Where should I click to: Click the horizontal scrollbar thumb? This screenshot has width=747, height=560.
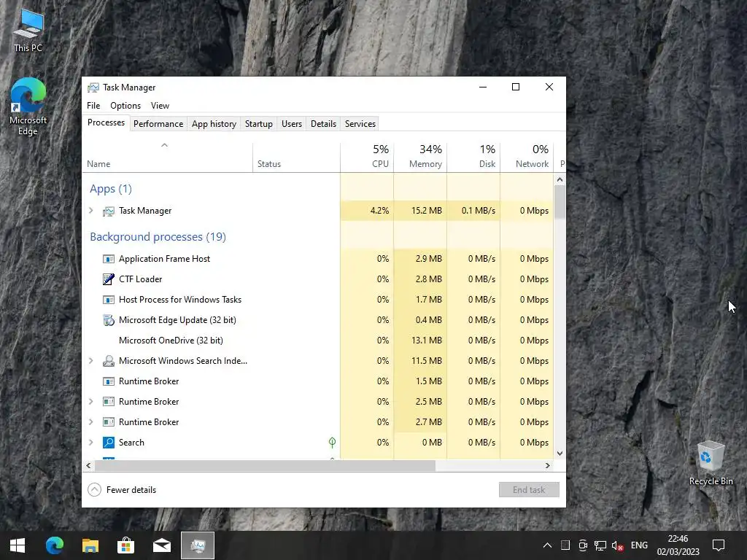click(x=265, y=466)
